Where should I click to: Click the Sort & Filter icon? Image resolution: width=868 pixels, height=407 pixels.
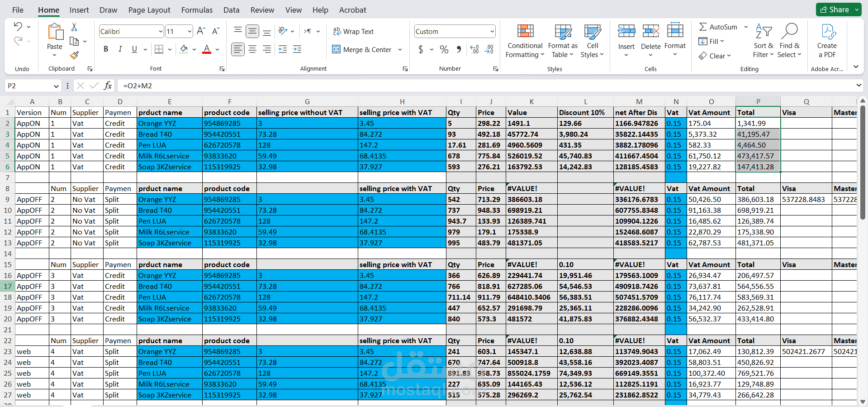pos(764,32)
